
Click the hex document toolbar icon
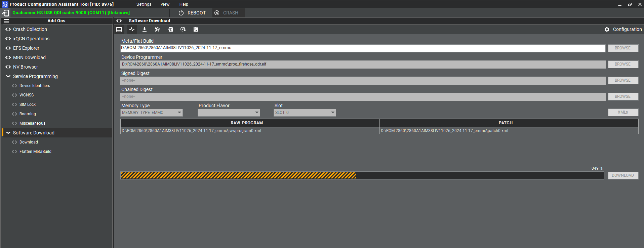coord(196,29)
